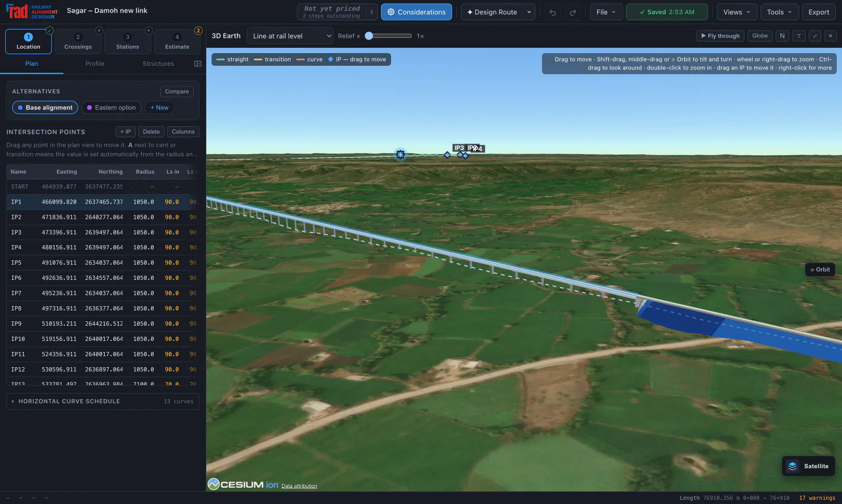Click the Easting column header
842x504 pixels.
tap(67, 172)
